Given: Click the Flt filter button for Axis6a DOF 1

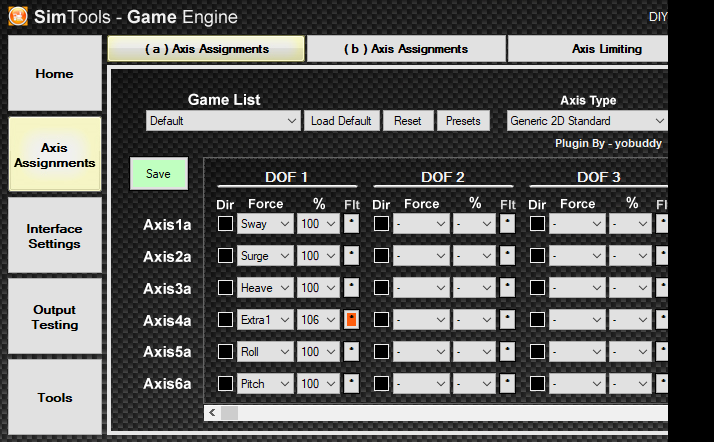Looking at the screenshot, I should coord(351,383).
